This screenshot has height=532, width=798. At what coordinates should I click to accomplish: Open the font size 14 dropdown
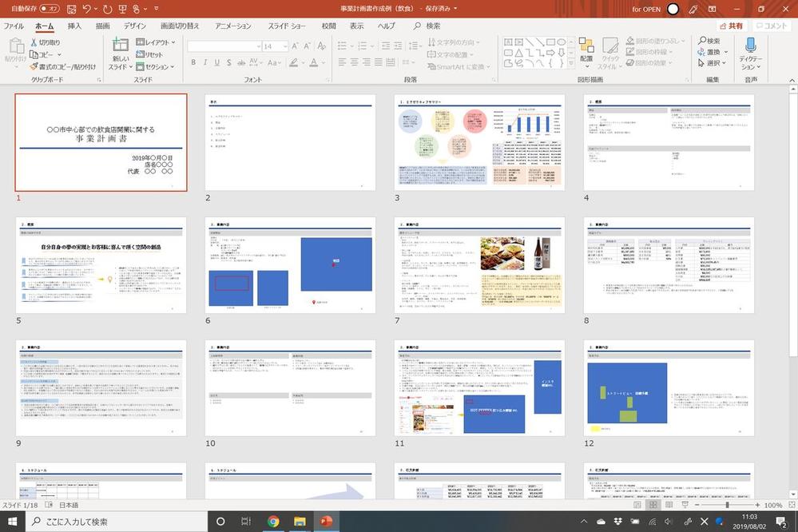285,46
